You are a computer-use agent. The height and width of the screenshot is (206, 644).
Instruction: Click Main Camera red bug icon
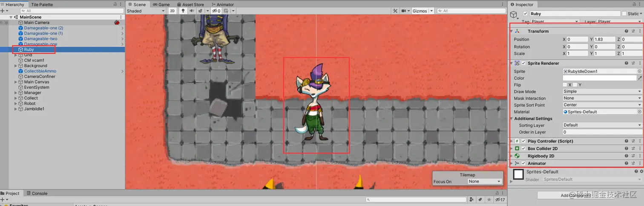coord(116,22)
